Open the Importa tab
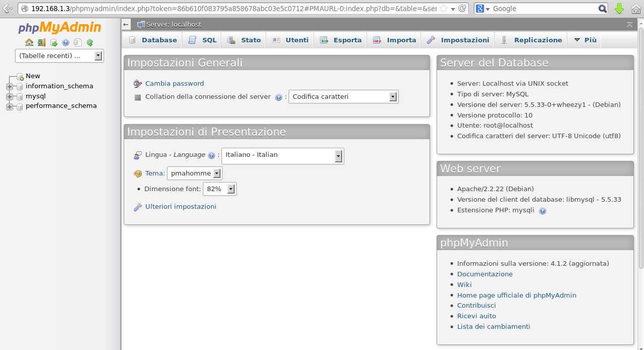This screenshot has width=644, height=350. (395, 40)
